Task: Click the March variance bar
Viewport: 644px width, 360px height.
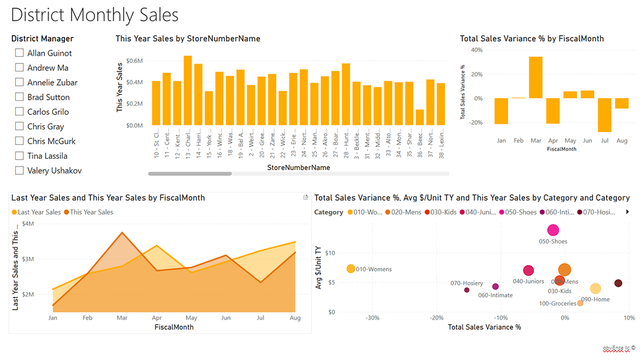Action: (535, 77)
